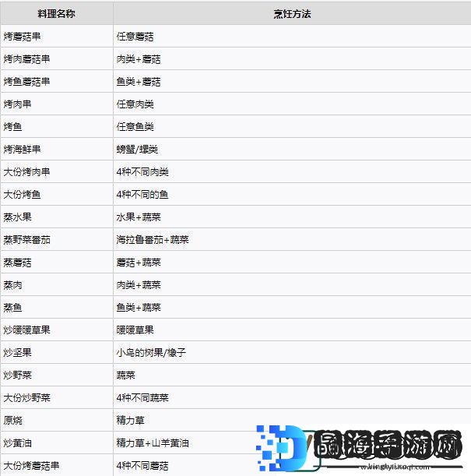
Task: Click the 肉类+蔬菜 recipe text
Action: click(x=139, y=285)
